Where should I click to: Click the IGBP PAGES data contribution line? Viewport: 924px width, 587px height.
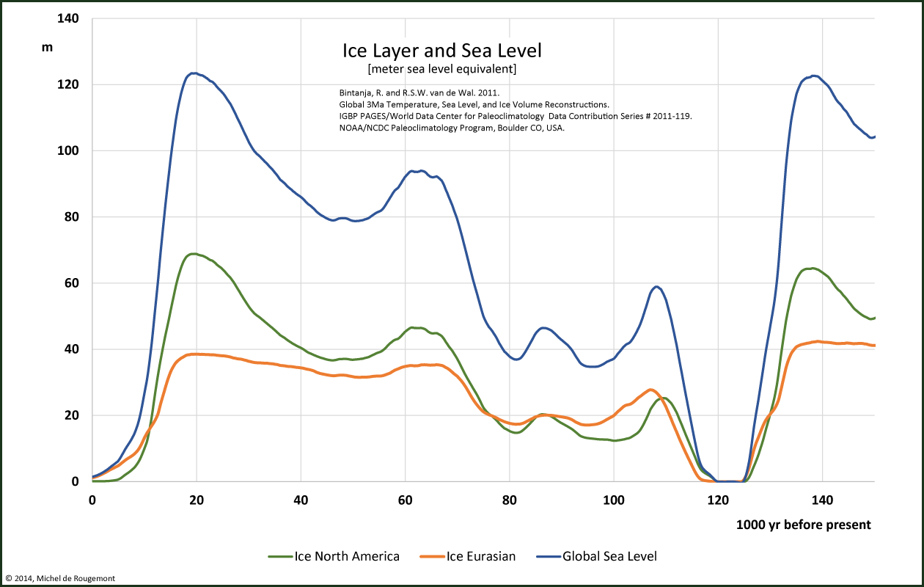(x=511, y=117)
